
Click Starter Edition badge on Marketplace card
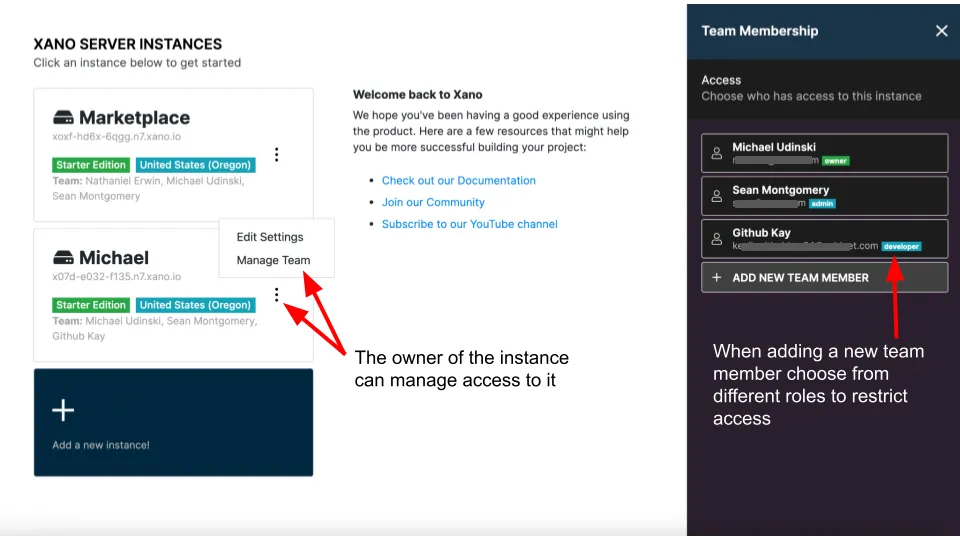click(x=91, y=165)
